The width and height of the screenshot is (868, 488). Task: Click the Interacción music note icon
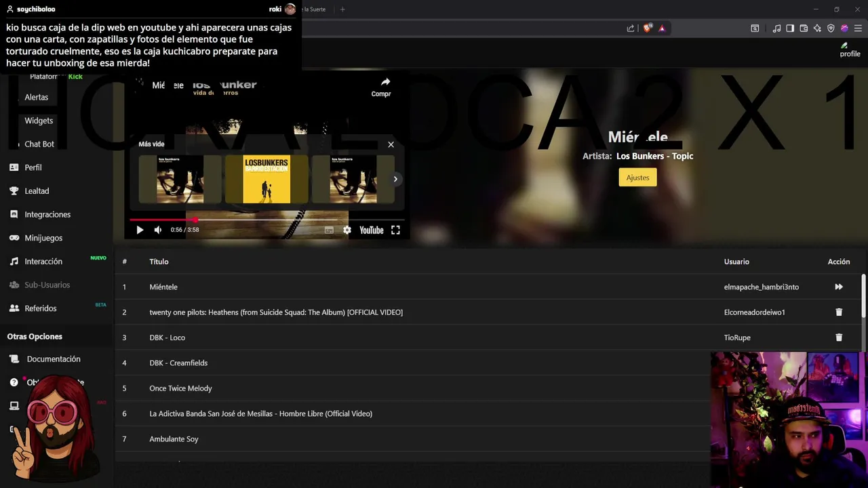point(14,261)
